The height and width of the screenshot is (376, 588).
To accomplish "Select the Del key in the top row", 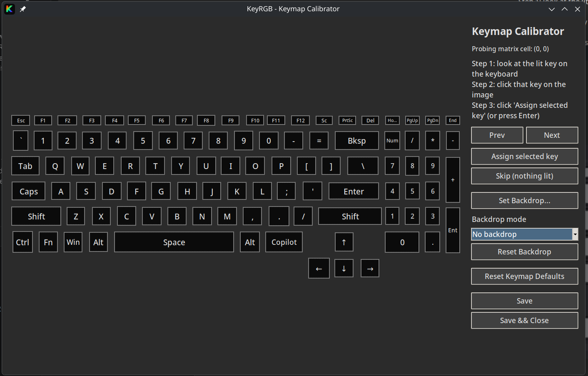I will coord(370,120).
